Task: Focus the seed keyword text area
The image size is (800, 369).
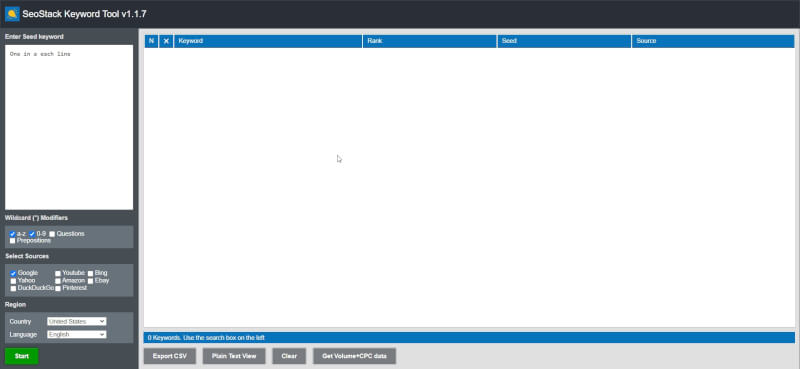Action: (x=69, y=127)
